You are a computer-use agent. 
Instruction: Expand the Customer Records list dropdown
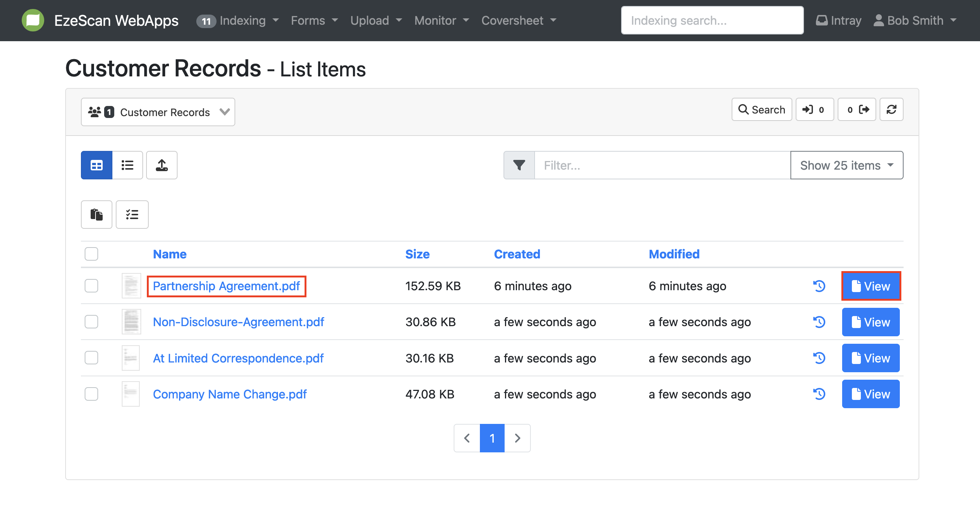coord(158,112)
